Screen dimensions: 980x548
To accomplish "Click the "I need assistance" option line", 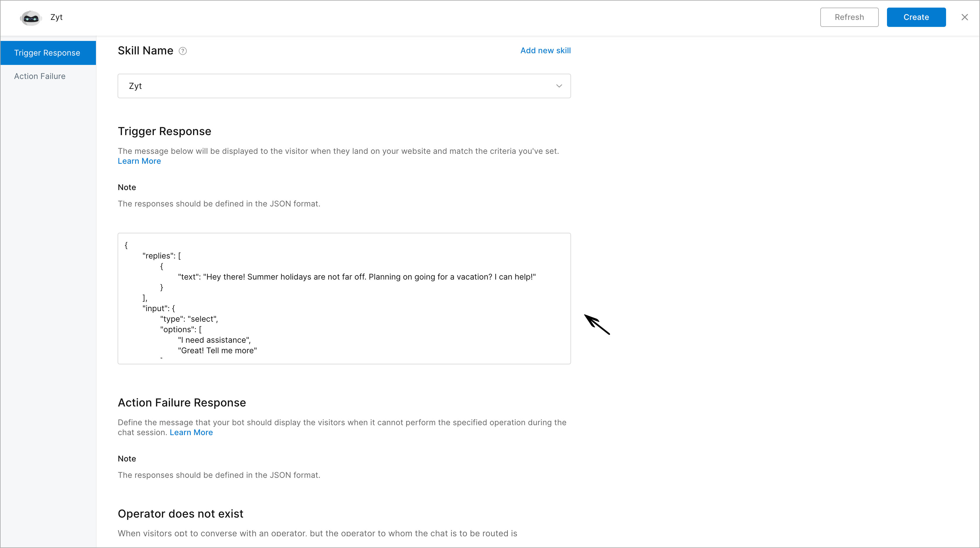I will (x=214, y=340).
